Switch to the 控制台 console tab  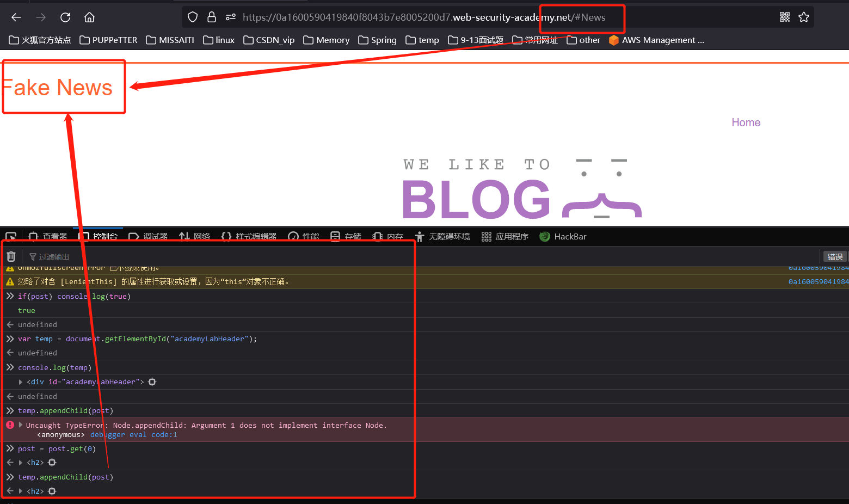coord(99,237)
